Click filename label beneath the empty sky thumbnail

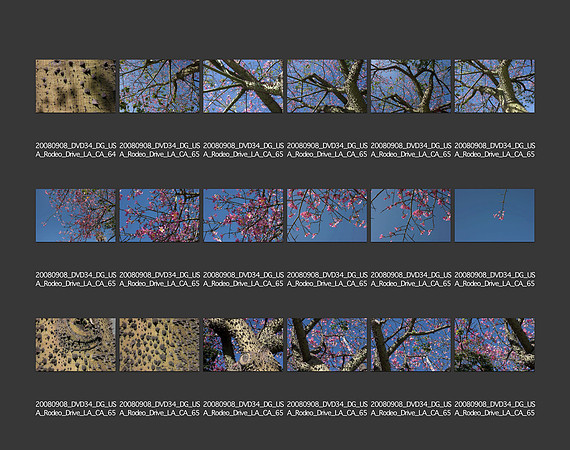point(495,279)
